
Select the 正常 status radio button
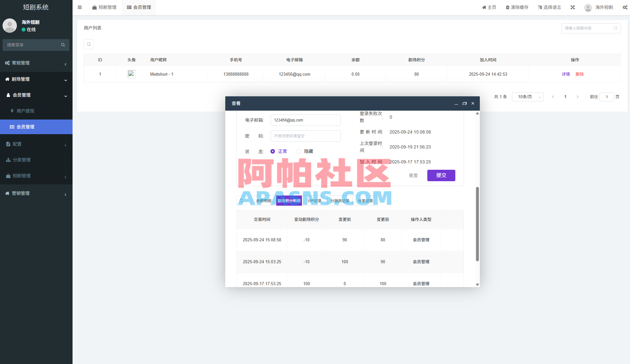273,151
